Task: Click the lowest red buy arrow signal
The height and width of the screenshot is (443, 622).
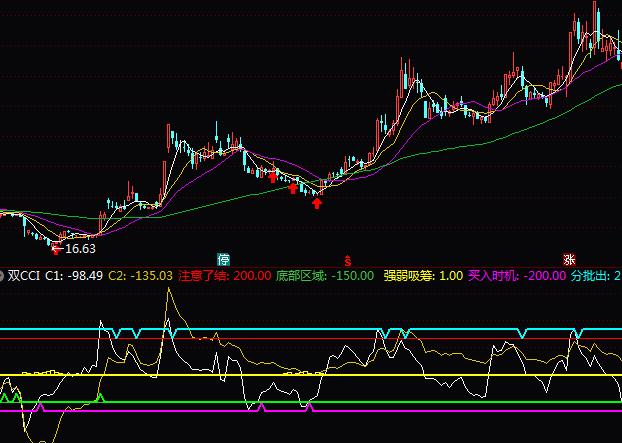Action: coord(317,203)
